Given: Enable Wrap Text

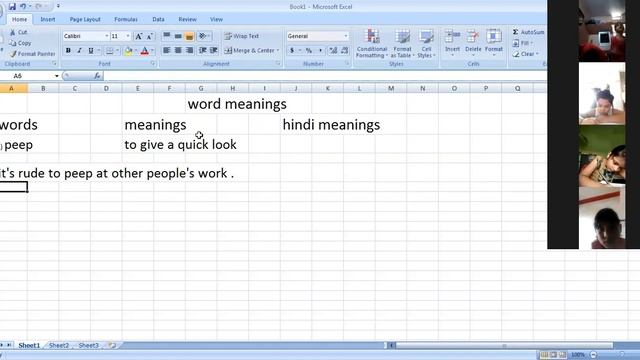Looking at the screenshot, I should pos(242,36).
